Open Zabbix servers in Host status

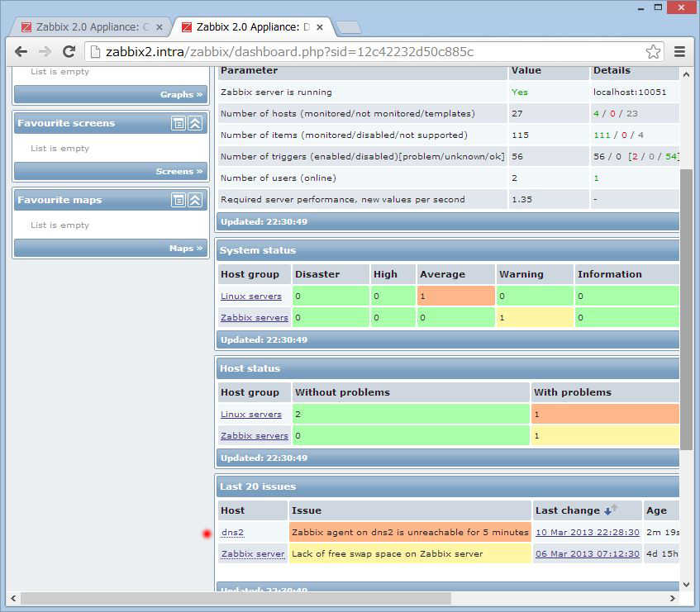pyautogui.click(x=254, y=436)
